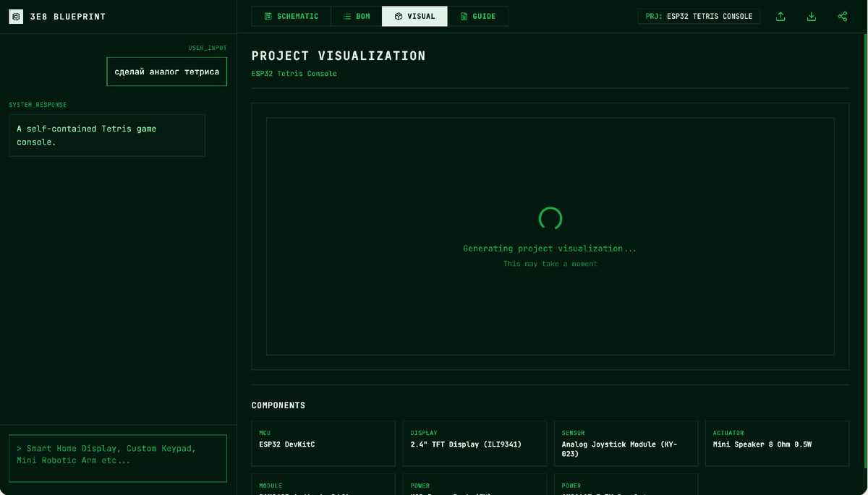Select the 2.4" TFT Display (ILI9341) card
The height and width of the screenshot is (495, 868).
(x=475, y=444)
